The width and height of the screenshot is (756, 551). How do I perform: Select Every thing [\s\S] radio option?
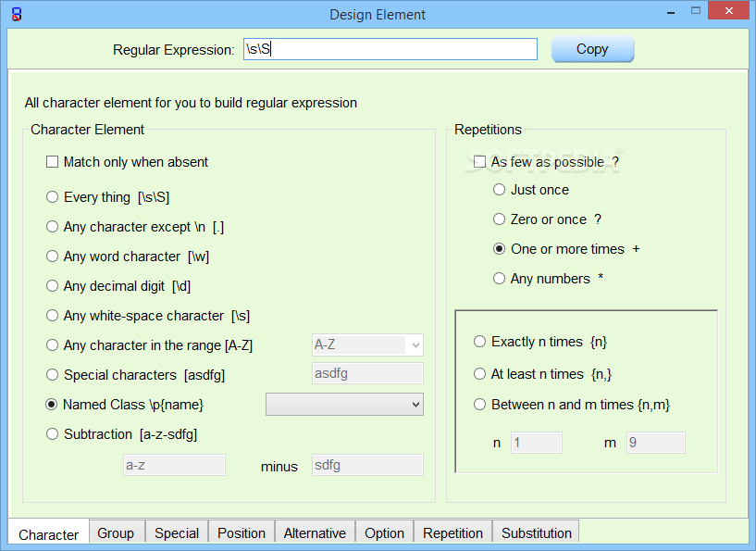pyautogui.click(x=53, y=197)
